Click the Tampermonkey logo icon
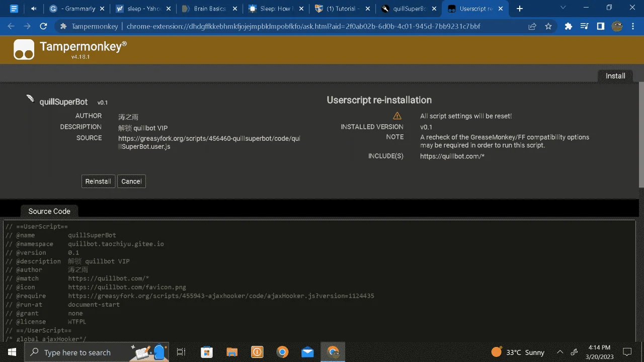Screen dimensions: 644x362 tap(24, 49)
